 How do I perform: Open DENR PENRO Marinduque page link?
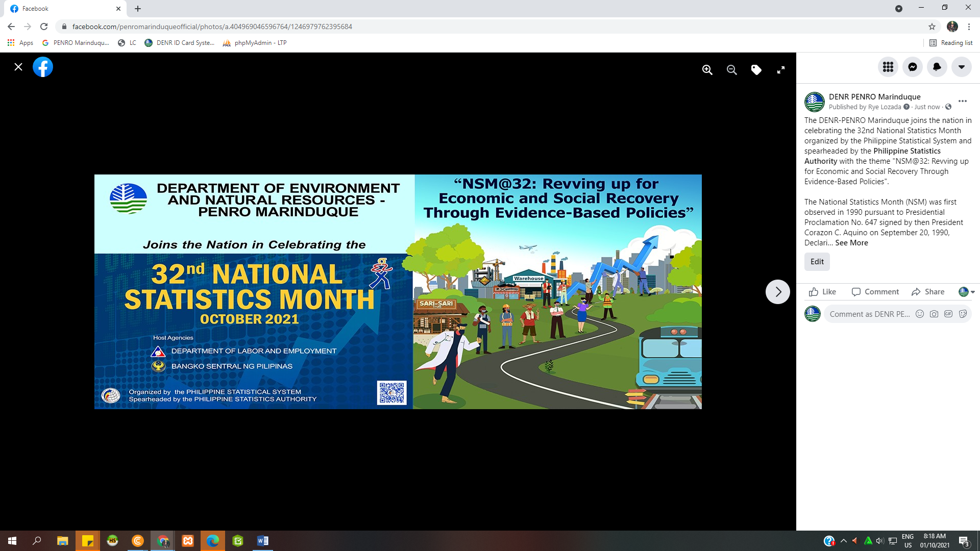point(875,96)
